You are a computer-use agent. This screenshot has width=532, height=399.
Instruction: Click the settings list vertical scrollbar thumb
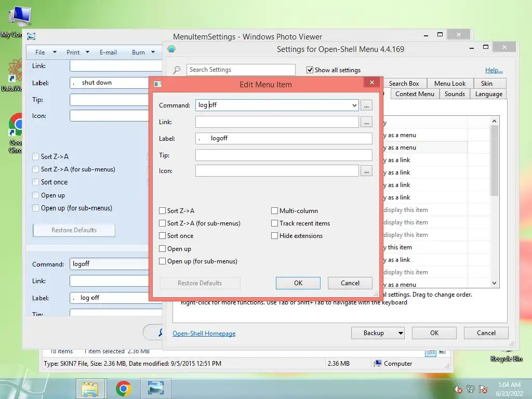(x=495, y=161)
